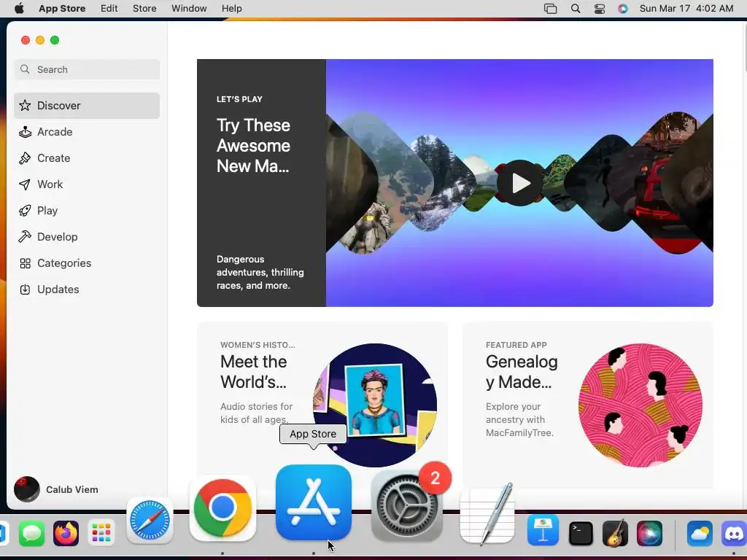Click "Explore your ancestry with MacFamilyTree." description
747x560 pixels.
click(x=519, y=419)
